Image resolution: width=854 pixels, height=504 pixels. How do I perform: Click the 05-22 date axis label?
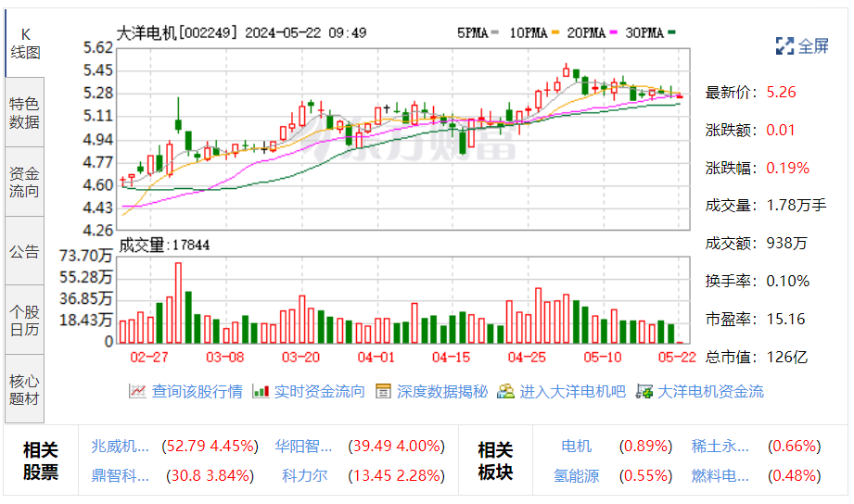(677, 357)
